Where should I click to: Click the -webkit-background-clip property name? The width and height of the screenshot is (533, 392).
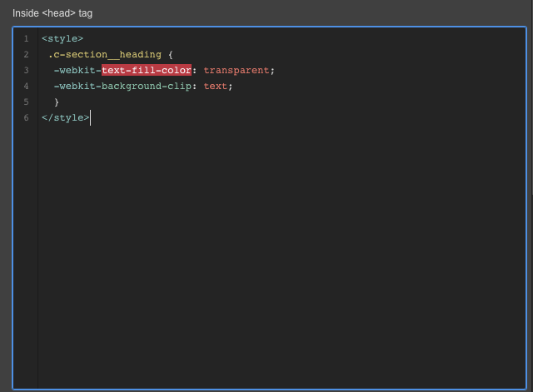click(x=122, y=86)
